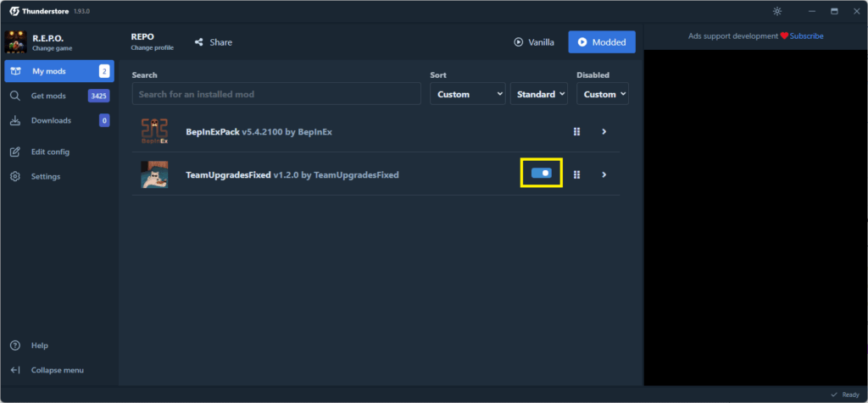
Task: Open the Sort Custom dropdown
Action: 468,94
